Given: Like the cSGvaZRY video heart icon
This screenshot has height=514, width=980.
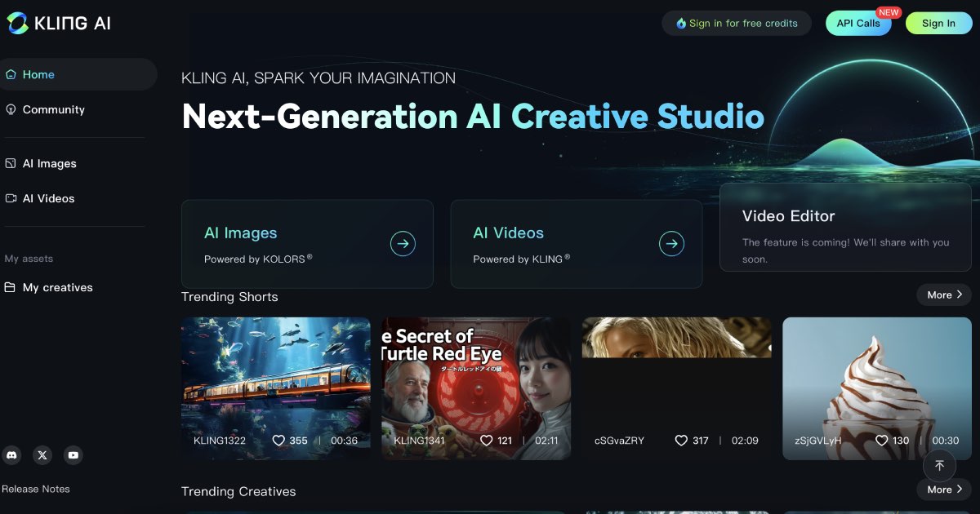Looking at the screenshot, I should [x=681, y=441].
